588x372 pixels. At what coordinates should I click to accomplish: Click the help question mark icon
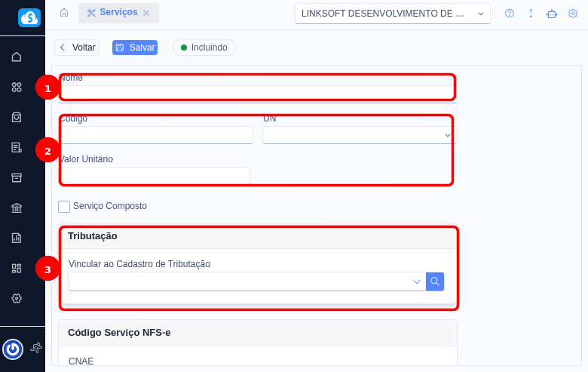[510, 14]
